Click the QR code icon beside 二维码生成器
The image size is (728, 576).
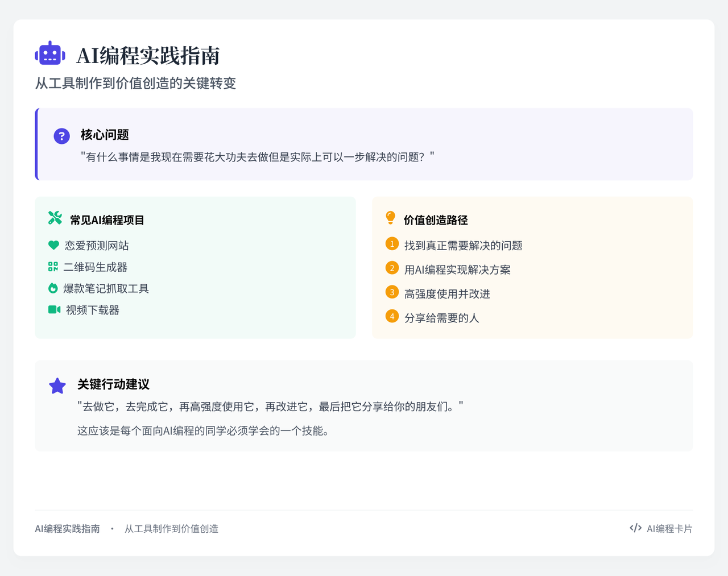coord(53,267)
